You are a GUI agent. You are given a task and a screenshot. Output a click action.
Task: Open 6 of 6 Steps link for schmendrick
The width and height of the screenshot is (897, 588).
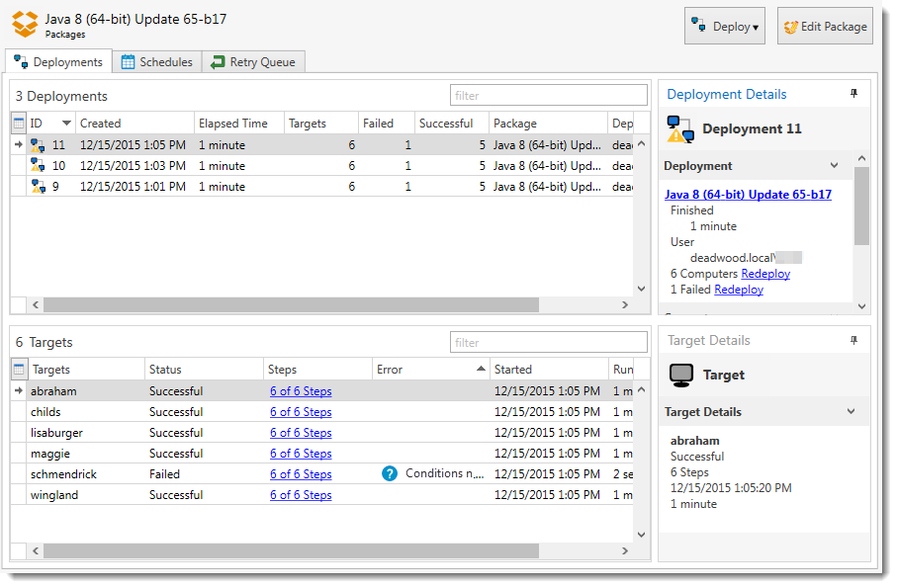tap(301, 474)
